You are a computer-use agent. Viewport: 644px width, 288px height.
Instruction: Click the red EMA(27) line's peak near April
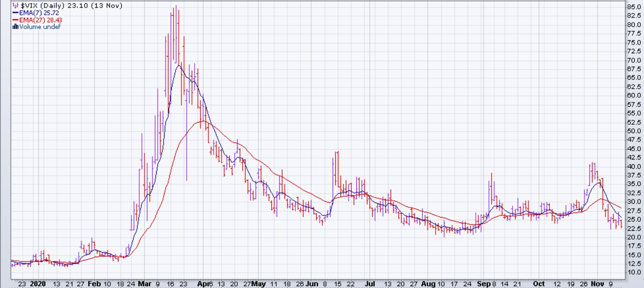click(202, 121)
